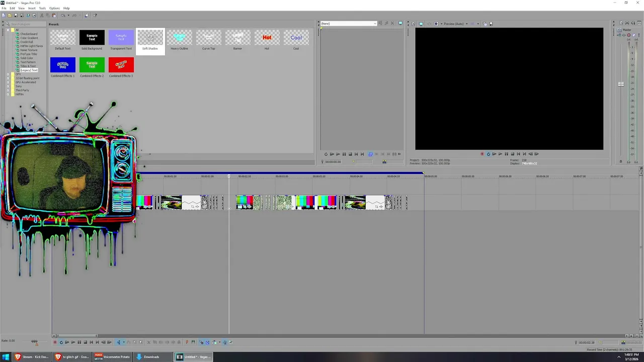Open the Options menu

click(54, 8)
